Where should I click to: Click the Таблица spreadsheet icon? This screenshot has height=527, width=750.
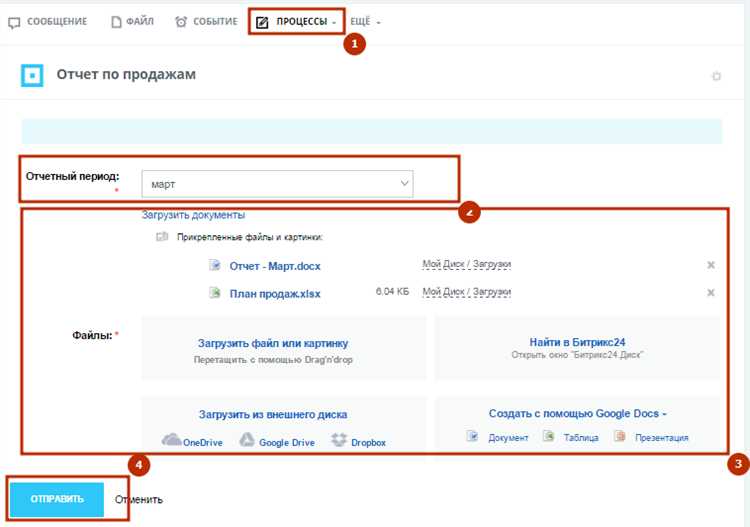(x=549, y=436)
